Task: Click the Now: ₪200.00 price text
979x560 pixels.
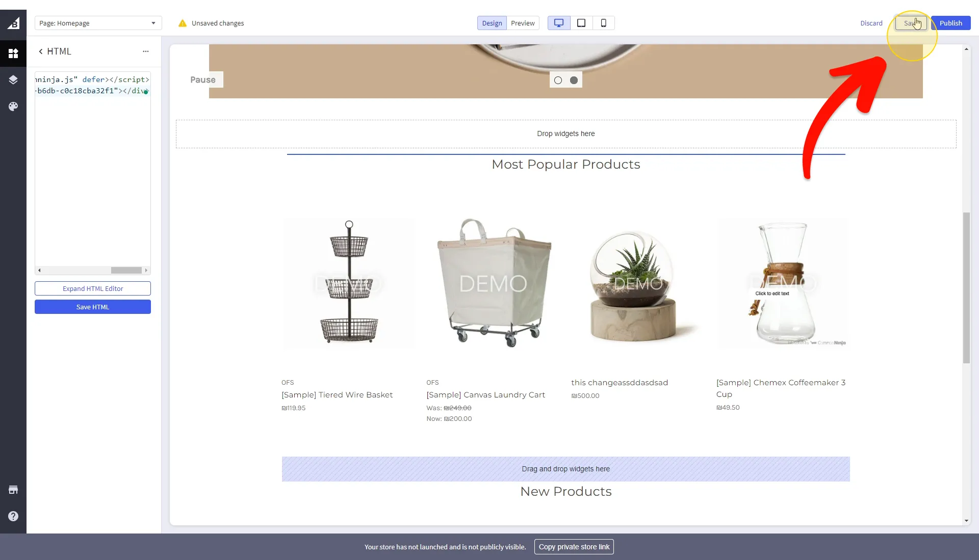Action: [449, 419]
